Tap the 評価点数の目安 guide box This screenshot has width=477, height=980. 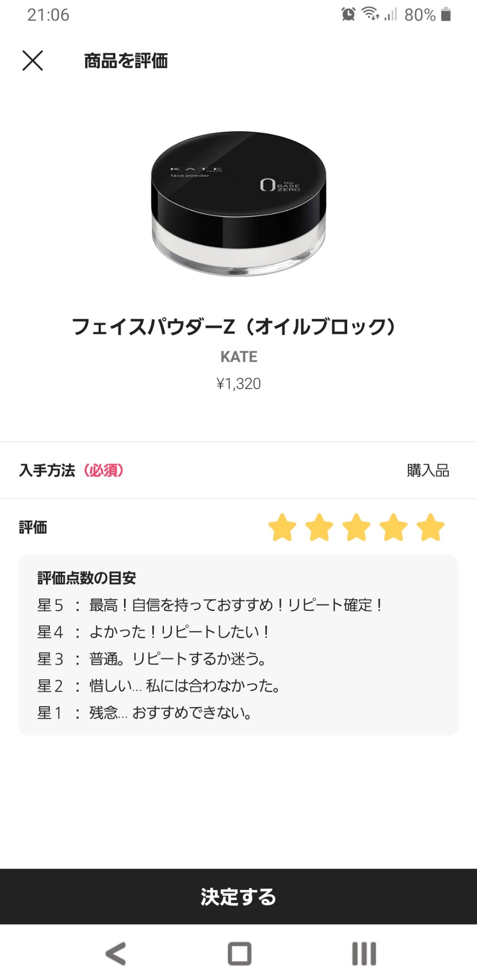click(x=238, y=645)
